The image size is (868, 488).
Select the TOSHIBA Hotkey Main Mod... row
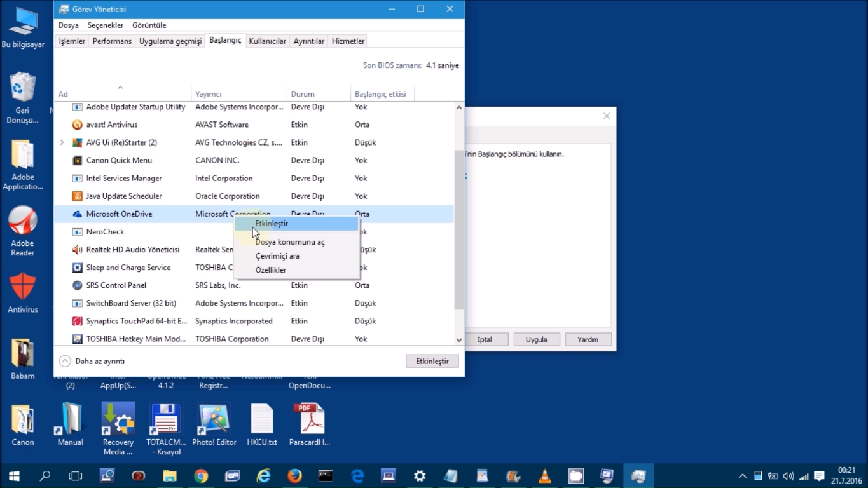click(254, 339)
